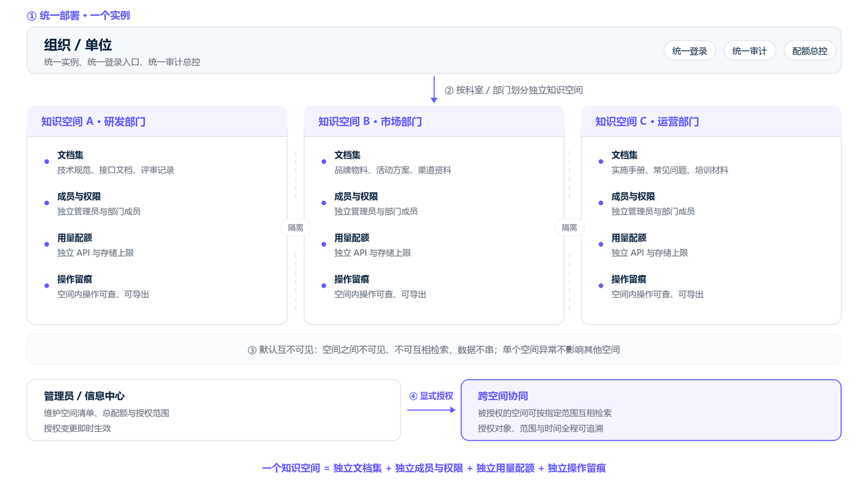Click the 隔离 pill between spaces A and B

[296, 228]
